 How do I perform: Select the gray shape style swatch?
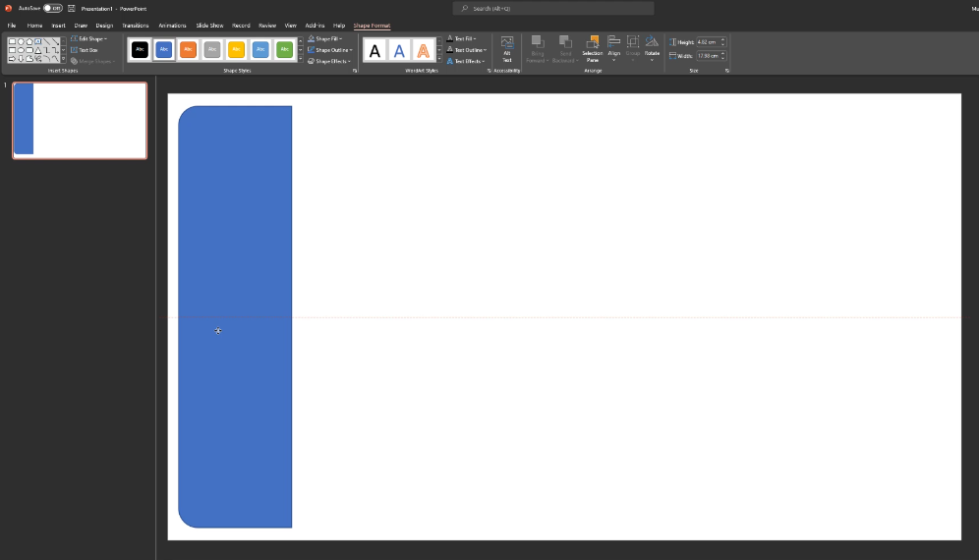212,49
